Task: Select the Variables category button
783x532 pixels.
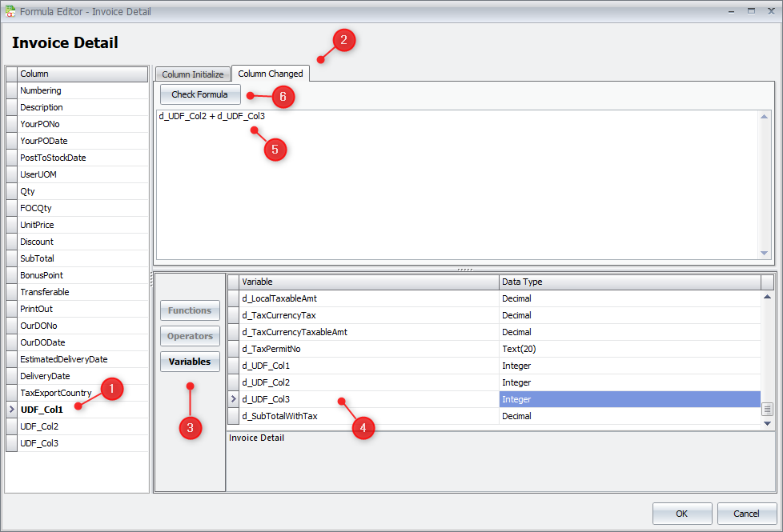Action: click(190, 362)
